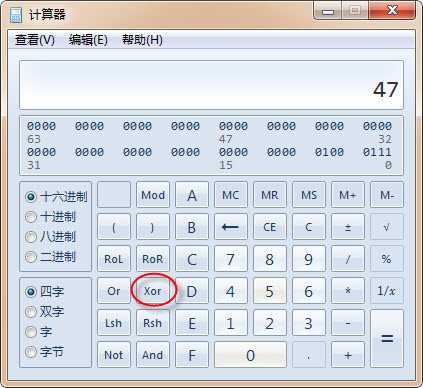Store value with MS button
423x388 pixels.
tap(309, 195)
